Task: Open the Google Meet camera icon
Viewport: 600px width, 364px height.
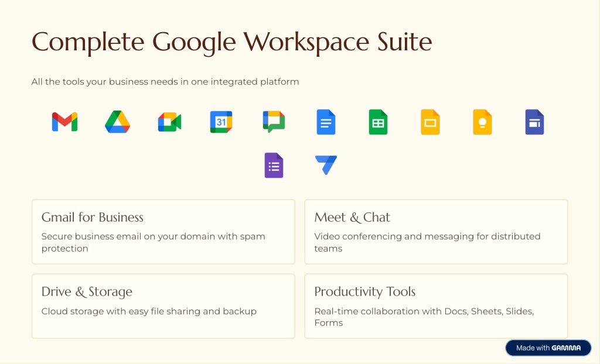Action: [169, 122]
